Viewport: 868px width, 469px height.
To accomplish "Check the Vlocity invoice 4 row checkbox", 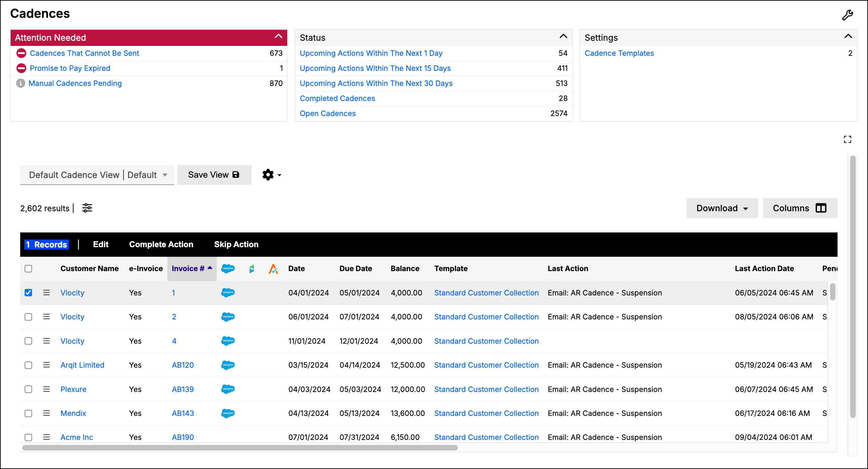I will point(28,341).
